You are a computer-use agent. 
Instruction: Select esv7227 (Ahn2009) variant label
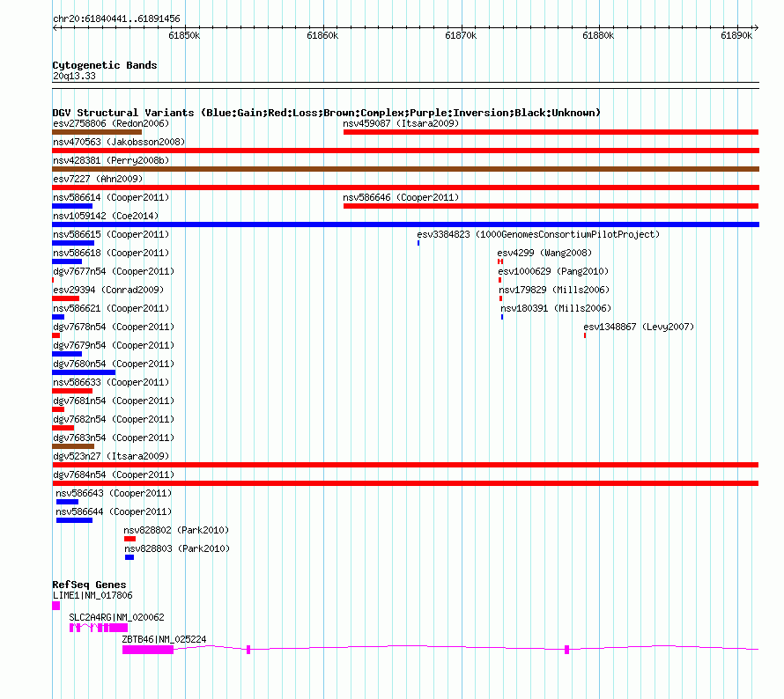coord(98,179)
